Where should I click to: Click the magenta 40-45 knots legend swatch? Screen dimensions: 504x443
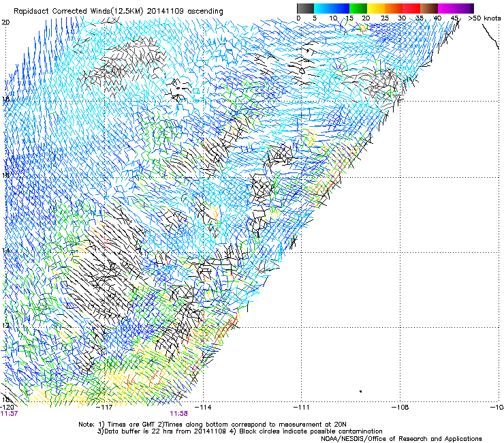tap(447, 8)
